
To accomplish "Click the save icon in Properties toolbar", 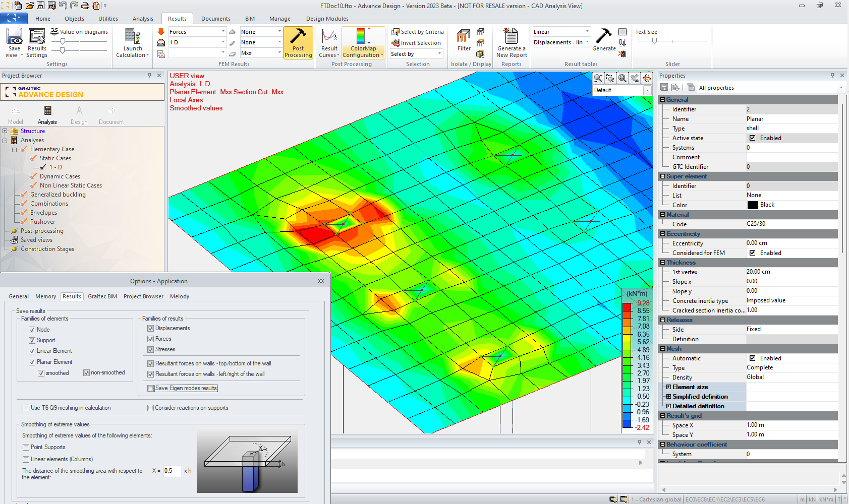I will coord(664,87).
